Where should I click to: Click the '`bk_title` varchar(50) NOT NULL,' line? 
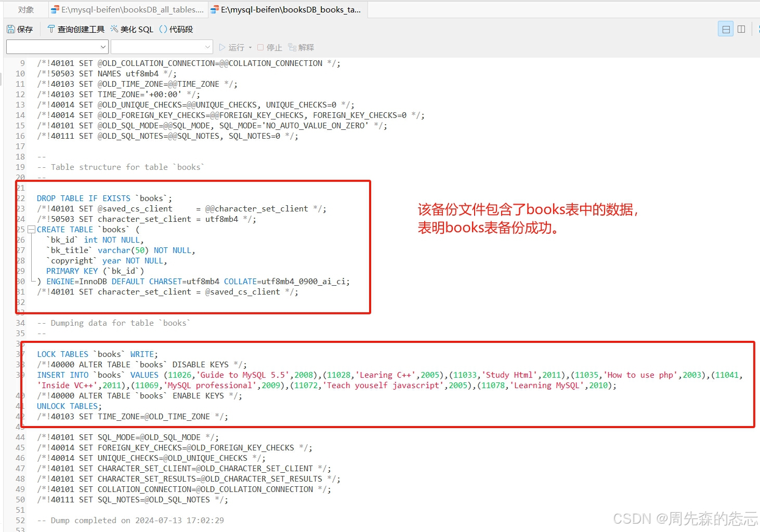coord(121,250)
